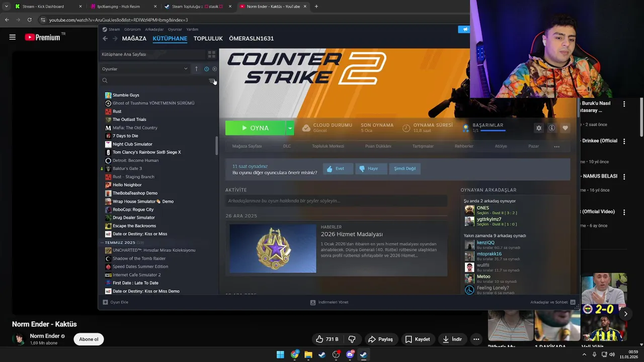Switch to the TOPLULUK tab
The image size is (644, 362).
[x=208, y=38]
